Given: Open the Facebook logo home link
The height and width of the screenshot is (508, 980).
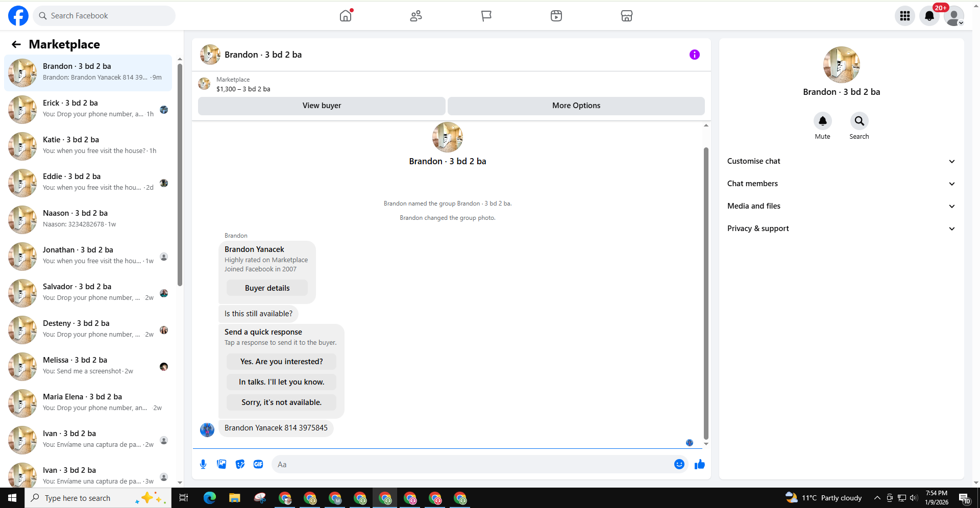Looking at the screenshot, I should pyautogui.click(x=18, y=16).
